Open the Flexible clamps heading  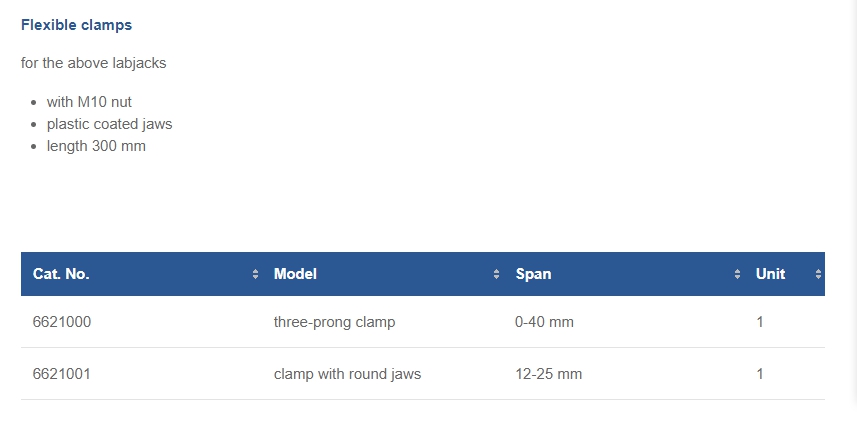(x=77, y=25)
